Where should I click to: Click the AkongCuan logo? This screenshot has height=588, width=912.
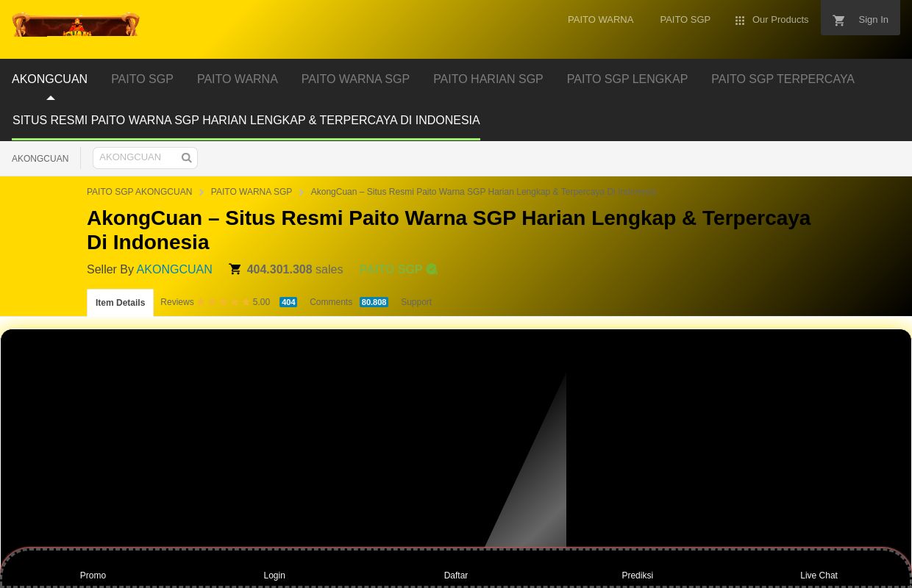(76, 24)
